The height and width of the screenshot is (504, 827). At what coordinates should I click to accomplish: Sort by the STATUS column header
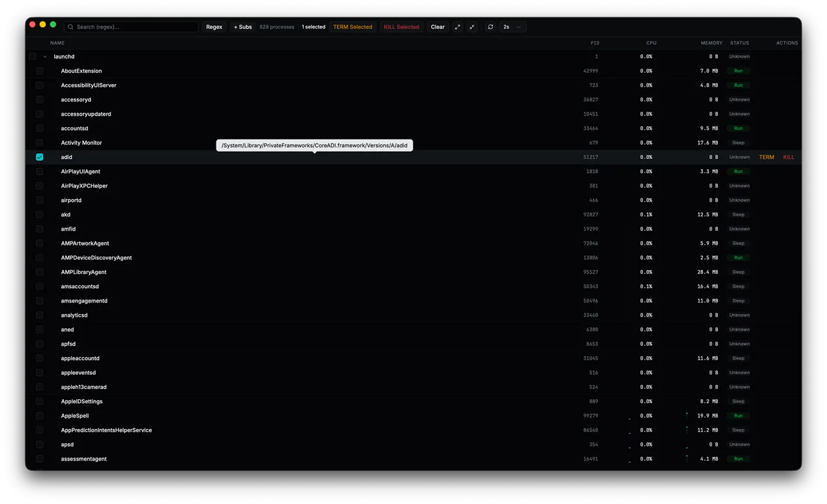point(740,43)
